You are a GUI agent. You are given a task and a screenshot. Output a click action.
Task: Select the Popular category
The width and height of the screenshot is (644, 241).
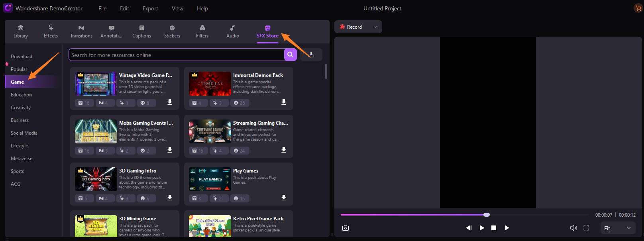(x=19, y=69)
